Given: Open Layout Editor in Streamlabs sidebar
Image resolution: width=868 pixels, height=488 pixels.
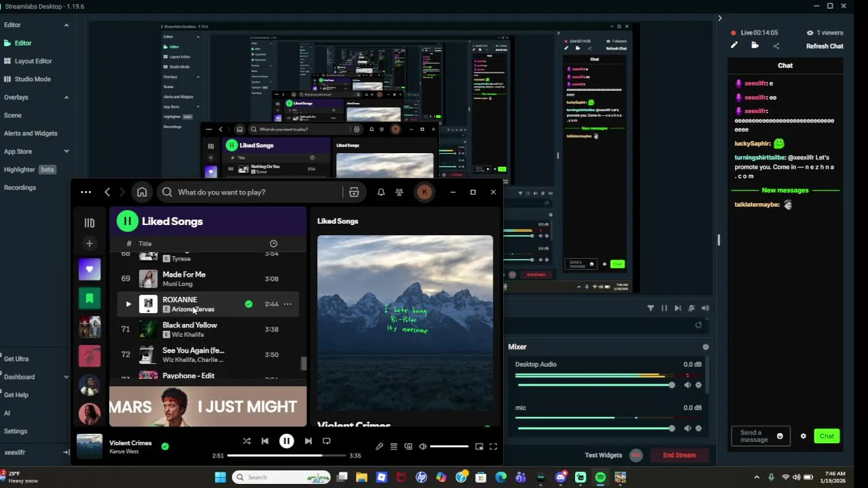Looking at the screenshot, I should tap(33, 61).
